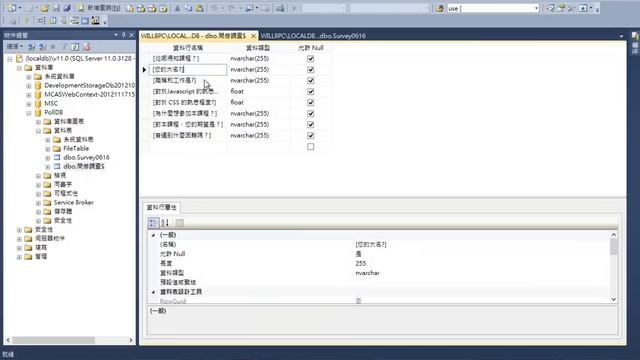Viewport: 640px width, 360px height.
Task: Click the Paste clipboard icon
Action: pos(199,8)
